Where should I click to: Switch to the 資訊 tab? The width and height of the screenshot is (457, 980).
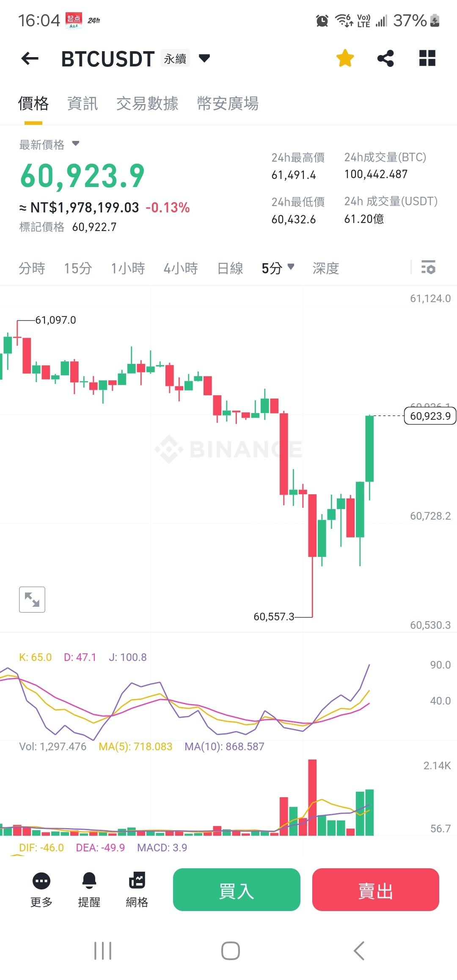[x=83, y=104]
